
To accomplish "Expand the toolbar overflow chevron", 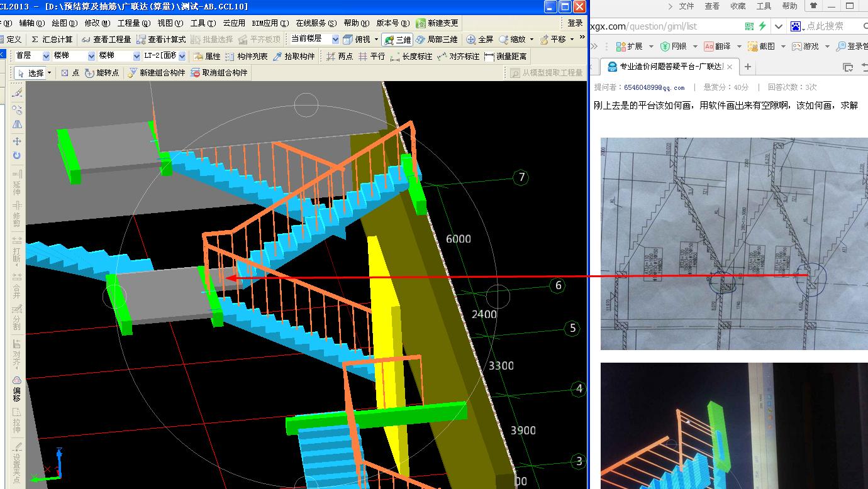I will (x=582, y=37).
